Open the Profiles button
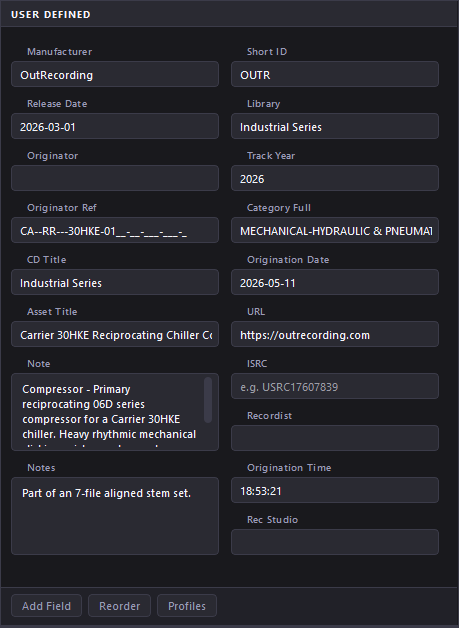 [187, 606]
